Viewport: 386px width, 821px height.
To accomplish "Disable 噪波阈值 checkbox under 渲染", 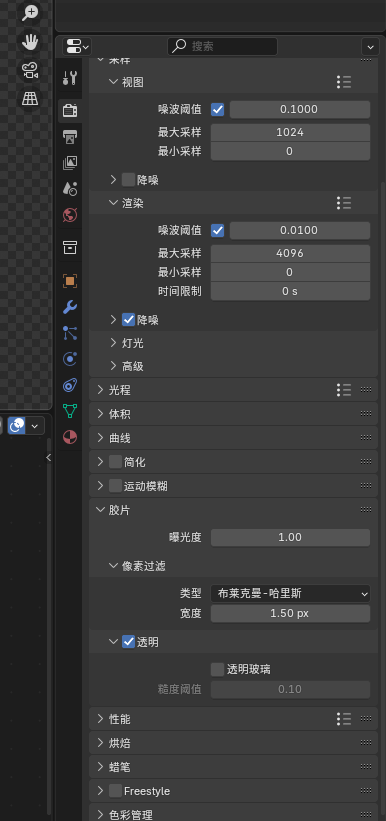I will [217, 230].
